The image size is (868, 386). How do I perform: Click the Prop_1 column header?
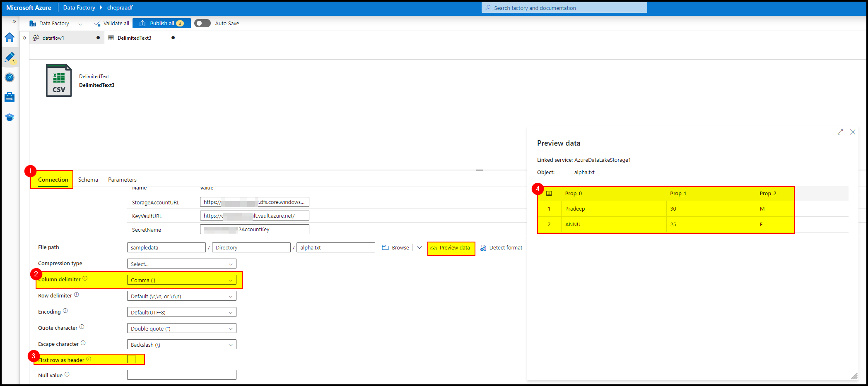tap(678, 193)
